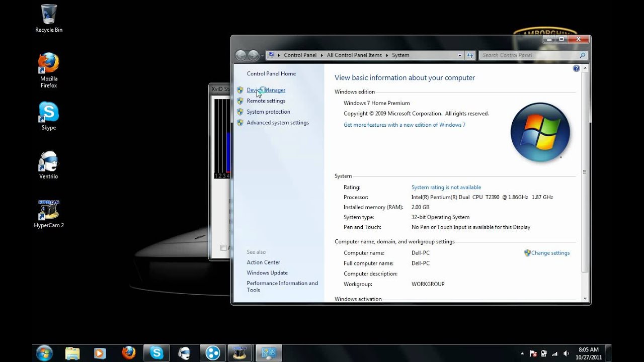Refresh the Control Panel address bar
Screen dimensions: 644x362
(x=470, y=55)
